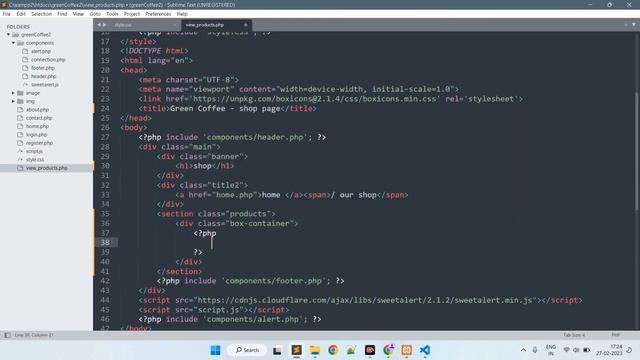The width and height of the screenshot is (640, 360).
Task: Open sweetalert.js file in sidebar
Action: tap(45, 85)
